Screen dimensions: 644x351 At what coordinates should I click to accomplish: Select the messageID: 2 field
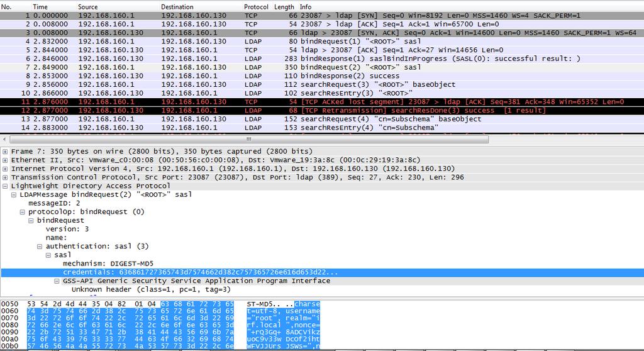(54, 203)
